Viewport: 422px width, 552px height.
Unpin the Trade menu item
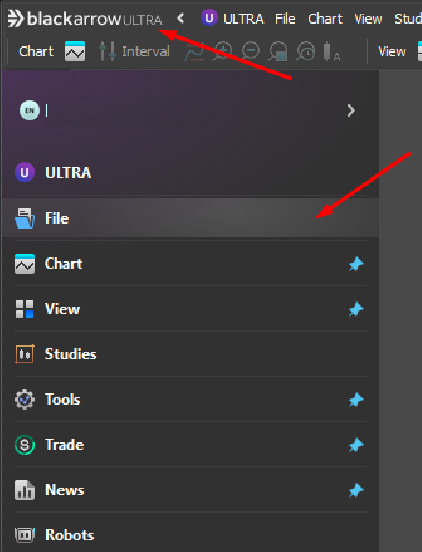click(356, 445)
